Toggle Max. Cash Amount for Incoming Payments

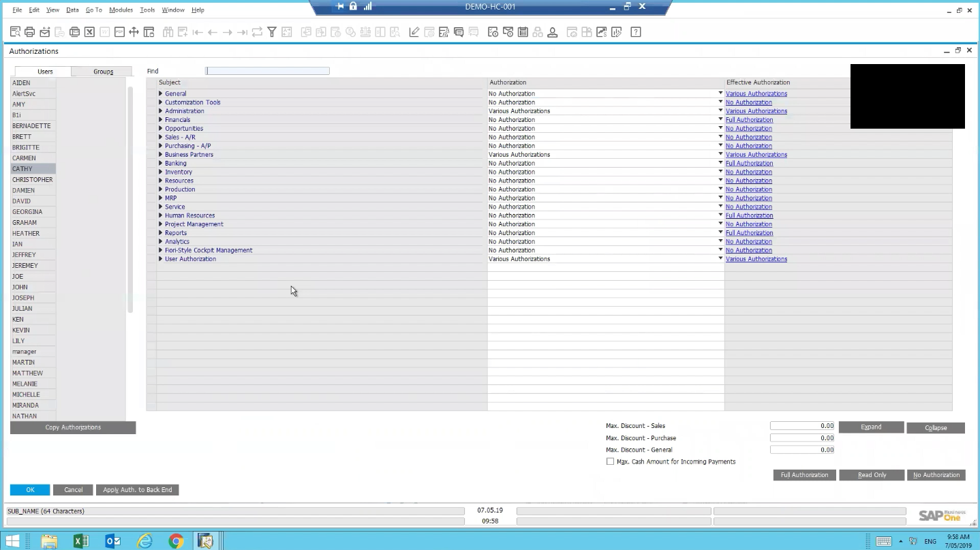(x=610, y=461)
